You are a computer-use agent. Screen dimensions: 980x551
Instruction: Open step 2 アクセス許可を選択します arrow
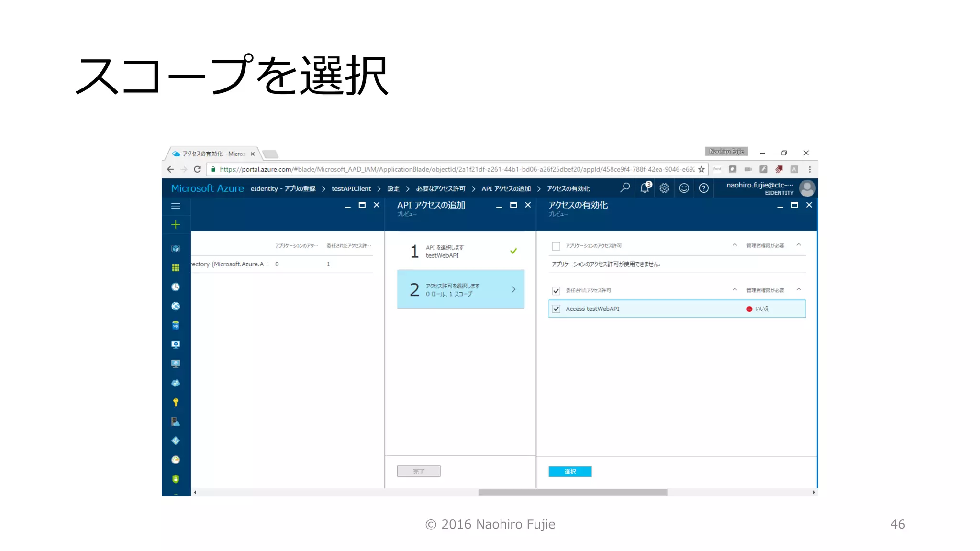tap(513, 289)
